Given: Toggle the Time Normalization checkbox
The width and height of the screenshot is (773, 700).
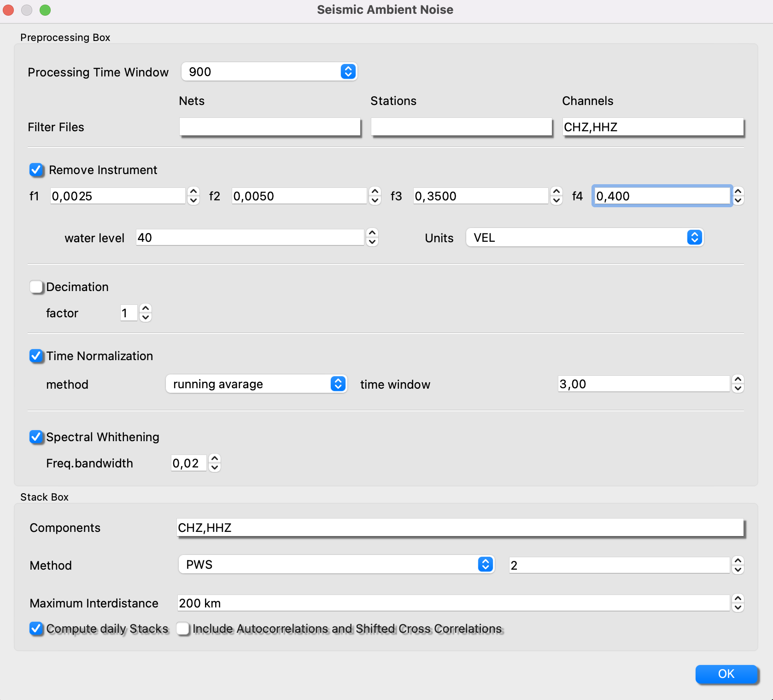Looking at the screenshot, I should tap(36, 356).
